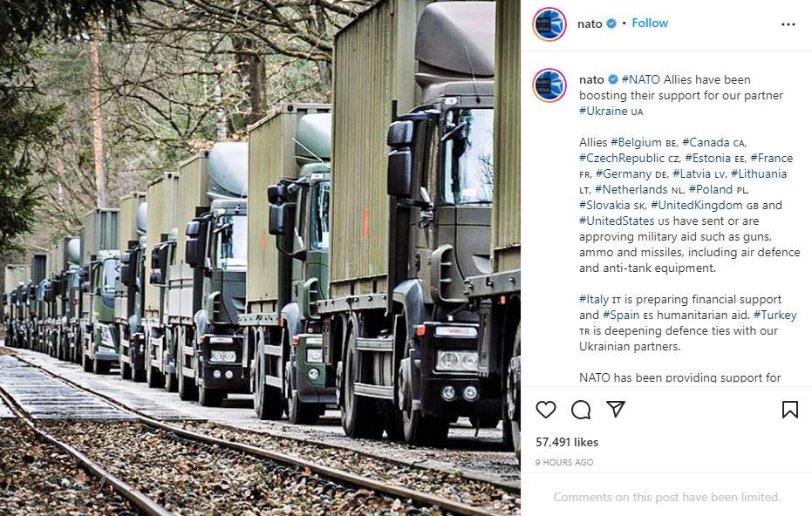
Task: Click the military trucks photo
Action: 260,258
